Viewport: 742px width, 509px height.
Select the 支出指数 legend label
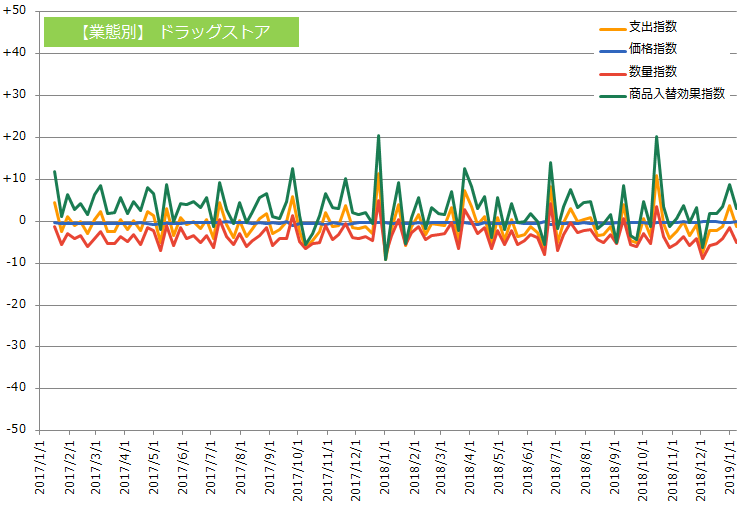653,27
